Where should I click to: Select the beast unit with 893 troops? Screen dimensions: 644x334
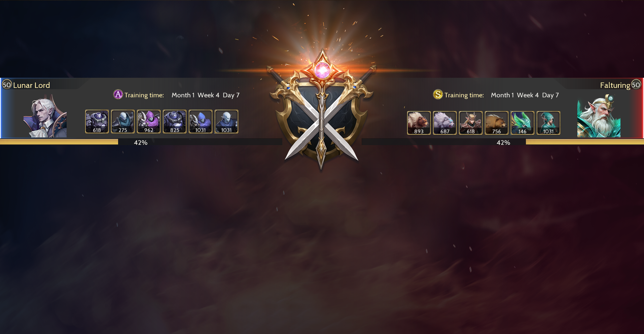[419, 123]
